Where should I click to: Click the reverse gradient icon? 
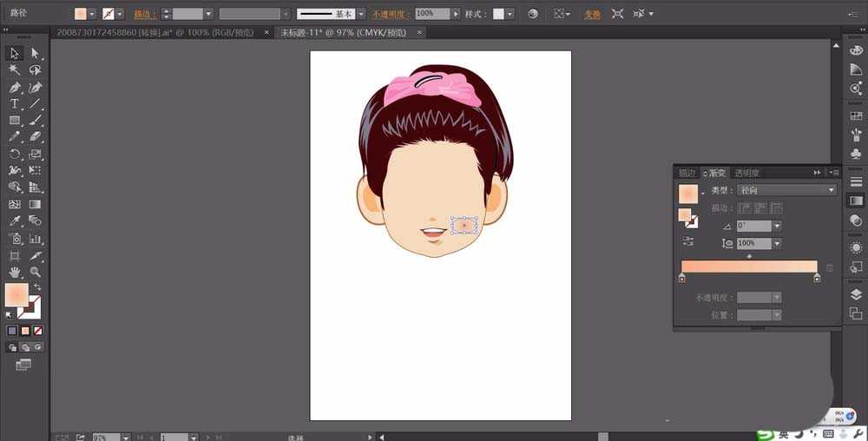pyautogui.click(x=687, y=241)
